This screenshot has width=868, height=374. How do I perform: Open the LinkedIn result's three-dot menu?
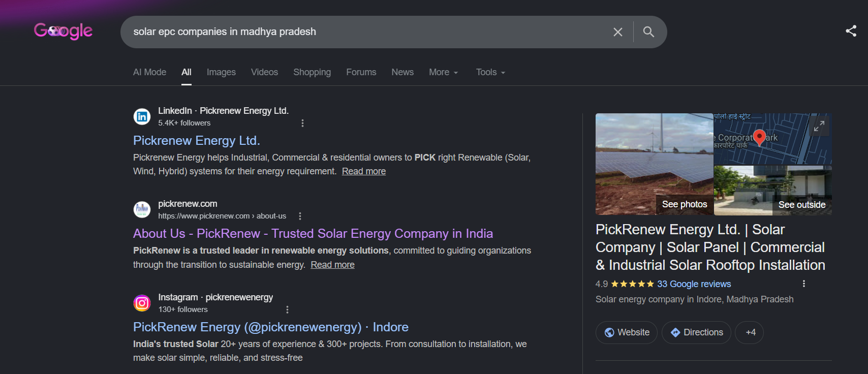(302, 123)
